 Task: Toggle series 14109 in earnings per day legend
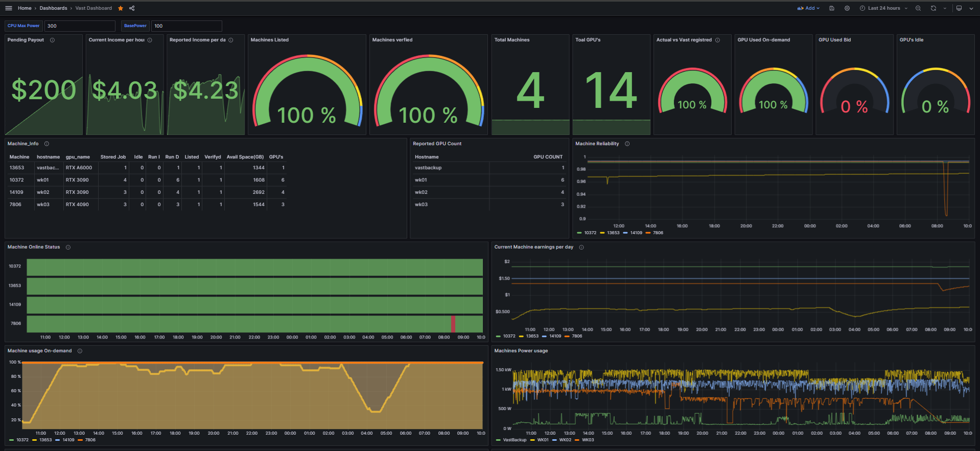click(555, 336)
